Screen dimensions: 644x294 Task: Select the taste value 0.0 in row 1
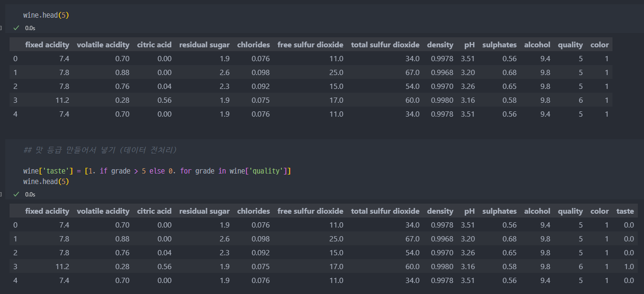(628, 239)
